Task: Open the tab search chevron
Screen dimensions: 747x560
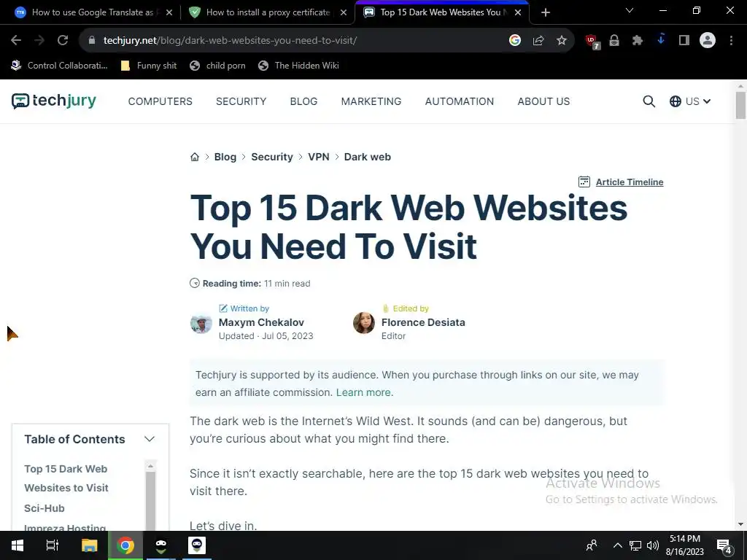Action: tap(630, 10)
